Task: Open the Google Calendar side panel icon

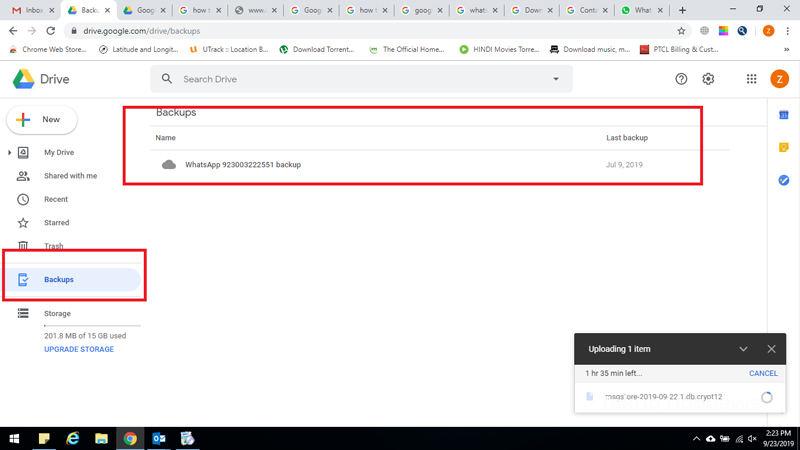Action: pyautogui.click(x=784, y=115)
